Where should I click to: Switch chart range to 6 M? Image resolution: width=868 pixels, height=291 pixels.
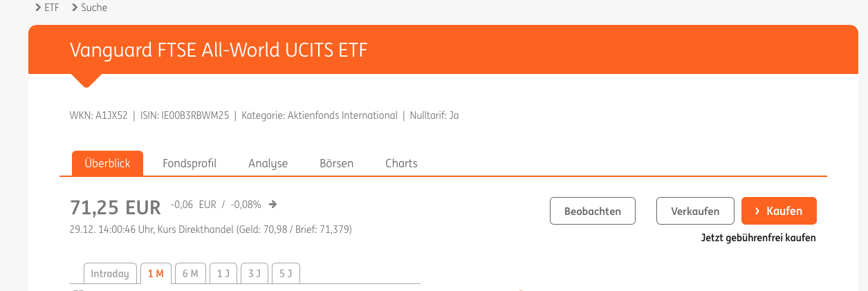(190, 274)
